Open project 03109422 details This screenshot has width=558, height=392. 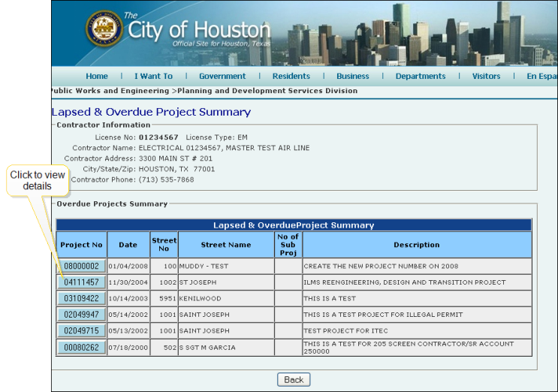pyautogui.click(x=82, y=298)
